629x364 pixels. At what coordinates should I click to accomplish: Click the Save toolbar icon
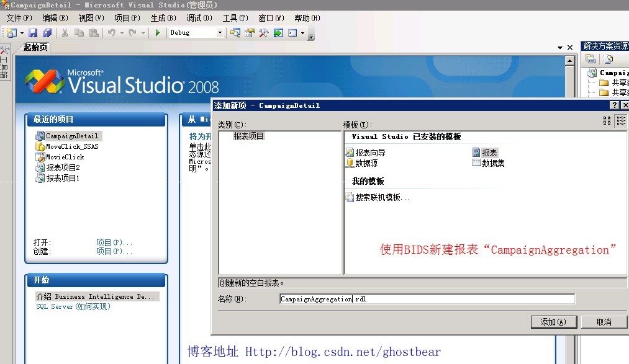(32, 32)
